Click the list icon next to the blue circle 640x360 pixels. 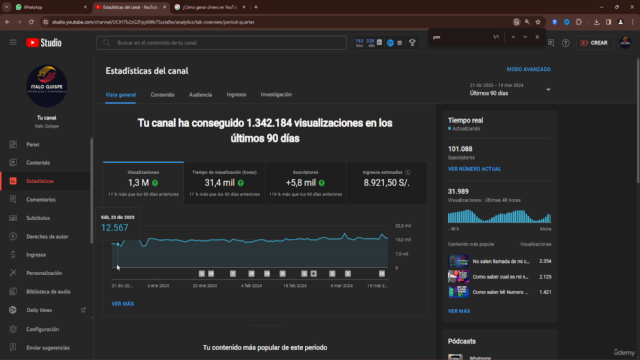[x=400, y=43]
